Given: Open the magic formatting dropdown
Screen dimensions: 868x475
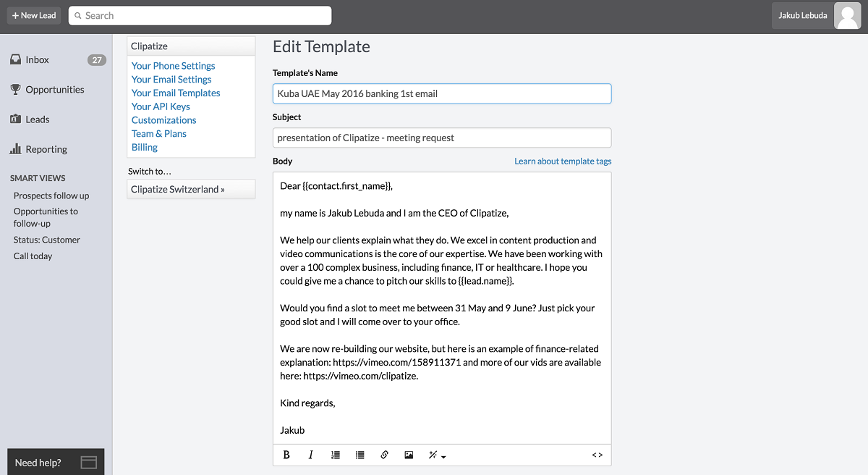Looking at the screenshot, I should click(x=437, y=455).
